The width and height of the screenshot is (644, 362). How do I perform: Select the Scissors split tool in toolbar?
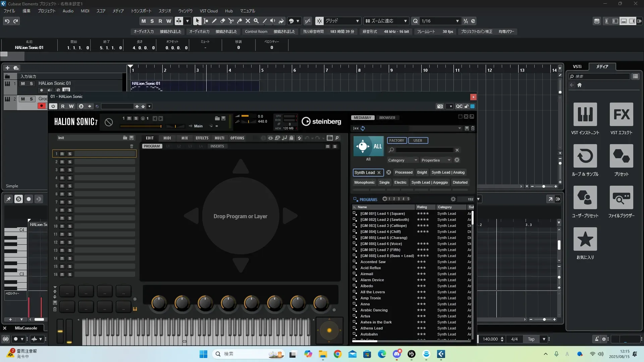click(x=231, y=21)
